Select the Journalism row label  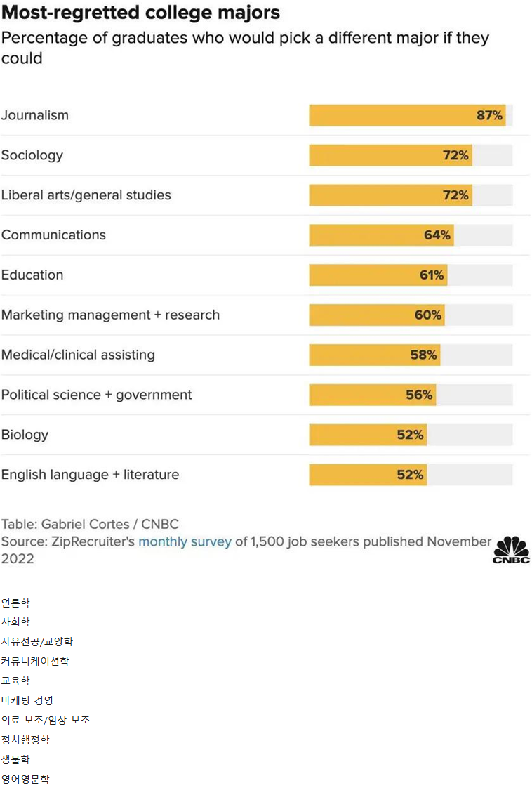[35, 115]
